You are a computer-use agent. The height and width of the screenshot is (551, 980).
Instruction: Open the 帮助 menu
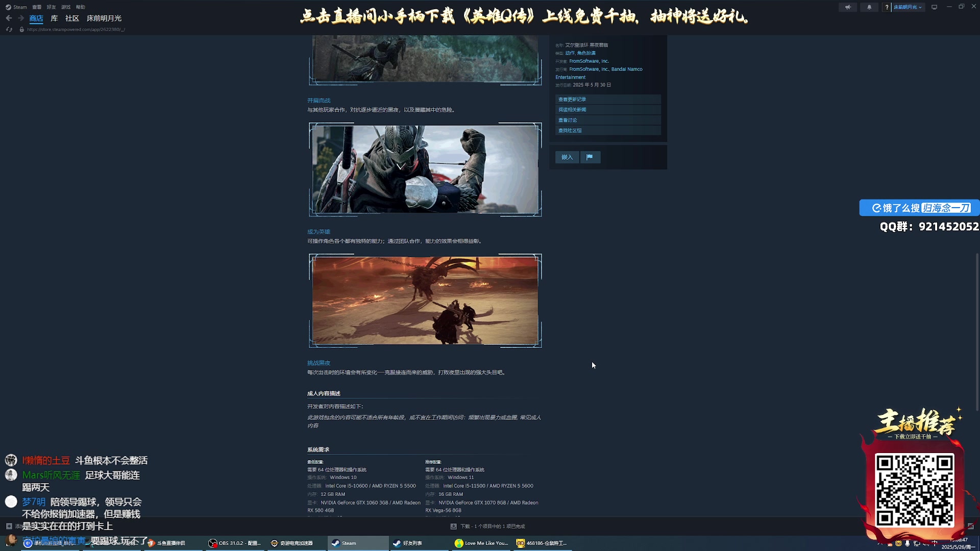pyautogui.click(x=81, y=7)
